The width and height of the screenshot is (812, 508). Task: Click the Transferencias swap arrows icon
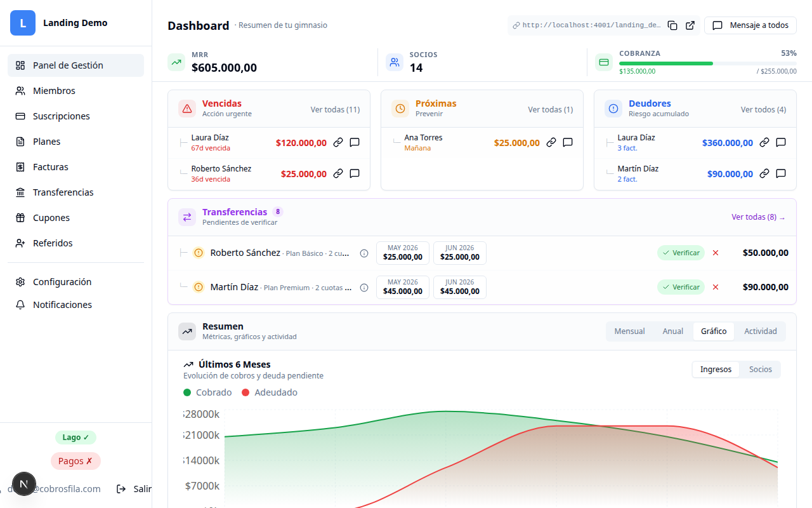187,217
